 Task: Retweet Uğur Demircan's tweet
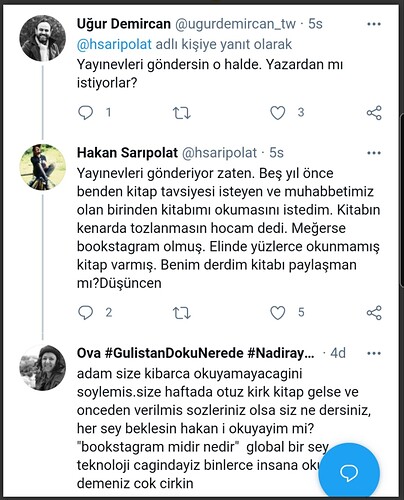coord(182,113)
